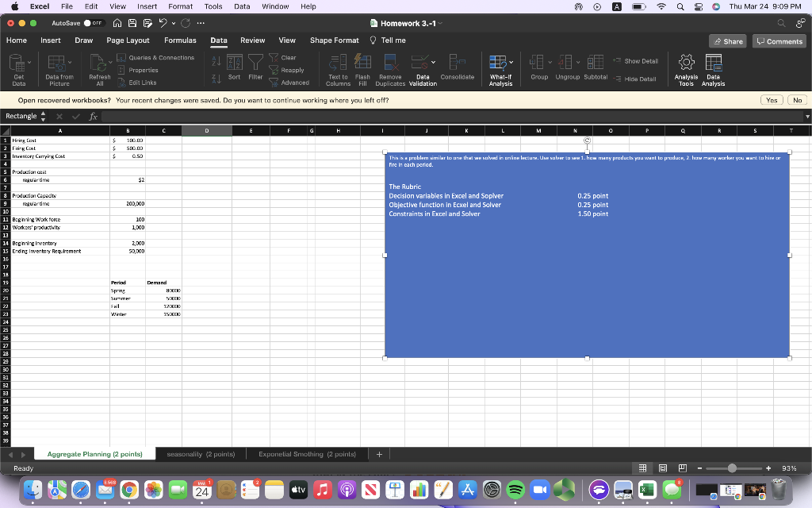Switch to Page Layout view icon
812x508 pixels.
662,468
